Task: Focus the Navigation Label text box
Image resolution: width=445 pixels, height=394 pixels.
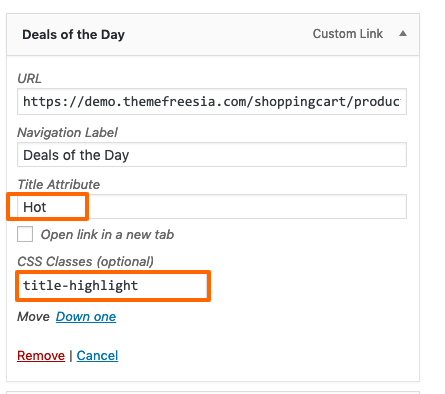Action: 212,155
